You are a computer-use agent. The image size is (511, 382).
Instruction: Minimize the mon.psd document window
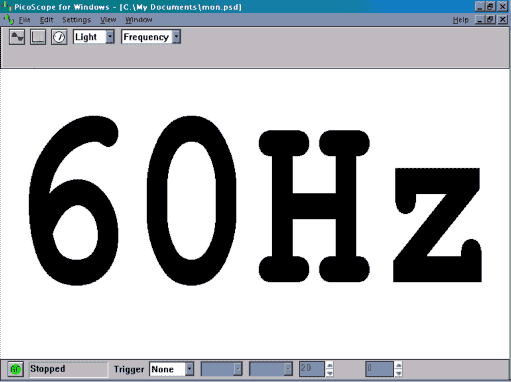click(479, 20)
